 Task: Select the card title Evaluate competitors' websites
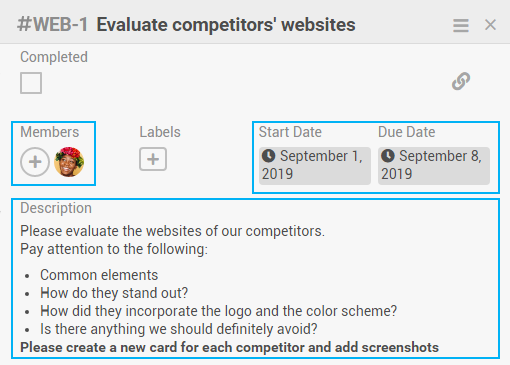[x=226, y=25]
